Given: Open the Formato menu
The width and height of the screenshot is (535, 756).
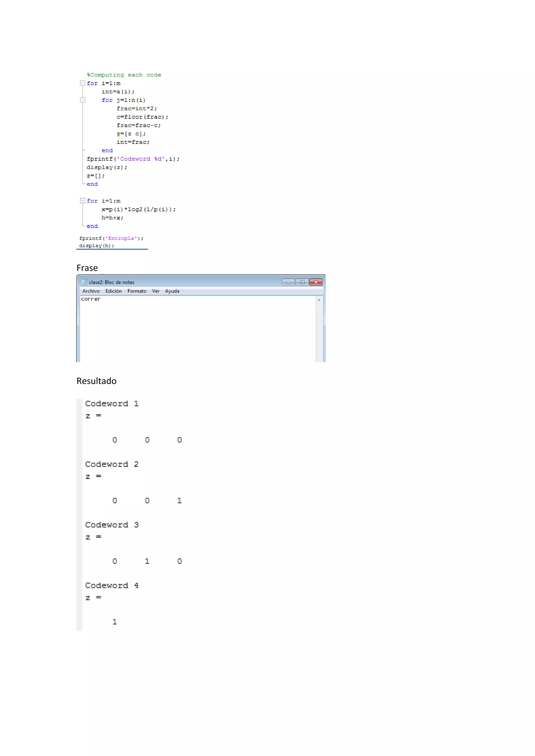Looking at the screenshot, I should point(137,291).
